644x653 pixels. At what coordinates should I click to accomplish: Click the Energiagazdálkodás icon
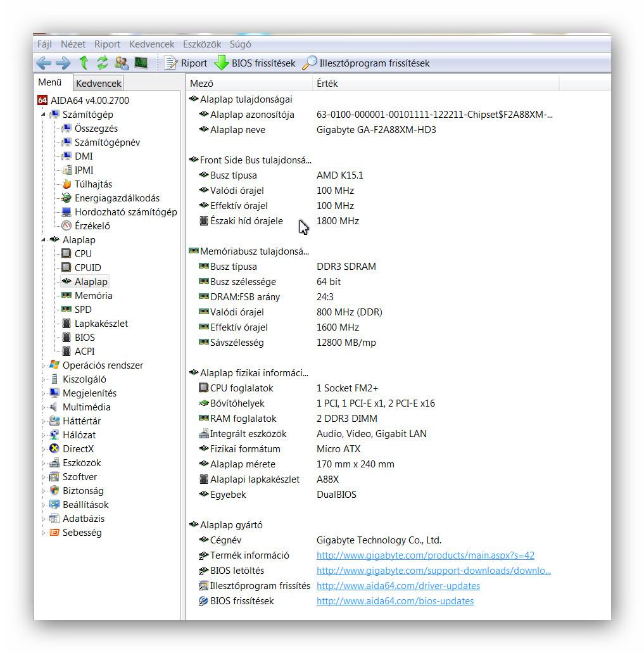(x=66, y=198)
